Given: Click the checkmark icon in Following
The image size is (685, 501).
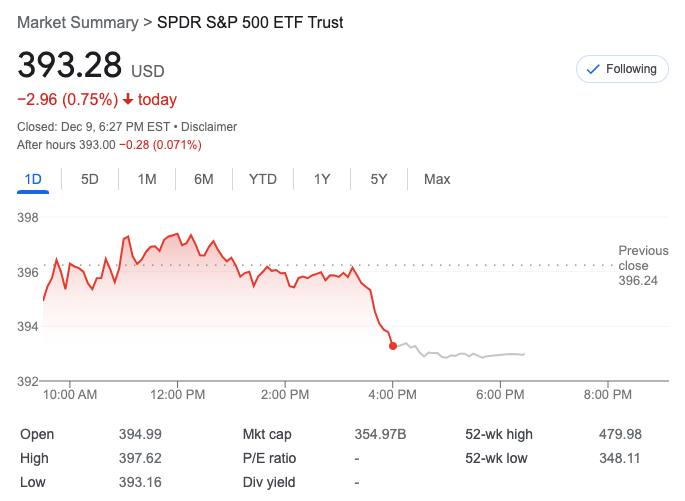Looking at the screenshot, I should pos(592,69).
